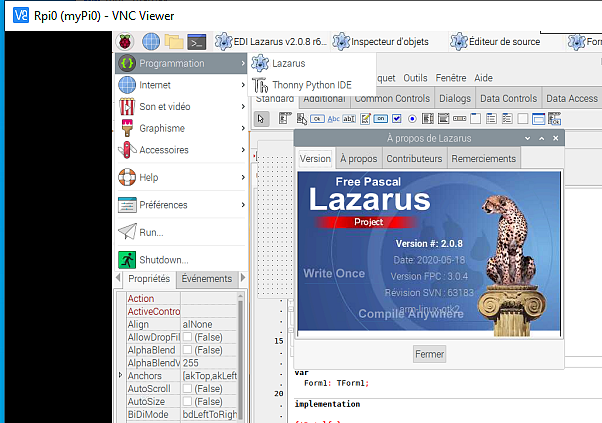Image resolution: width=602 pixels, height=423 pixels.
Task: Launch the web browser globe icon
Action: (151, 41)
